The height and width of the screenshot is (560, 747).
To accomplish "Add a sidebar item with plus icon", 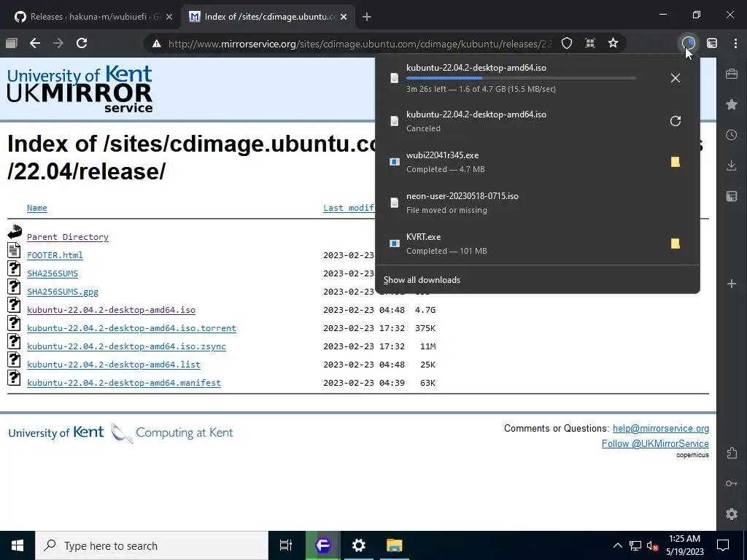I will tap(732, 284).
